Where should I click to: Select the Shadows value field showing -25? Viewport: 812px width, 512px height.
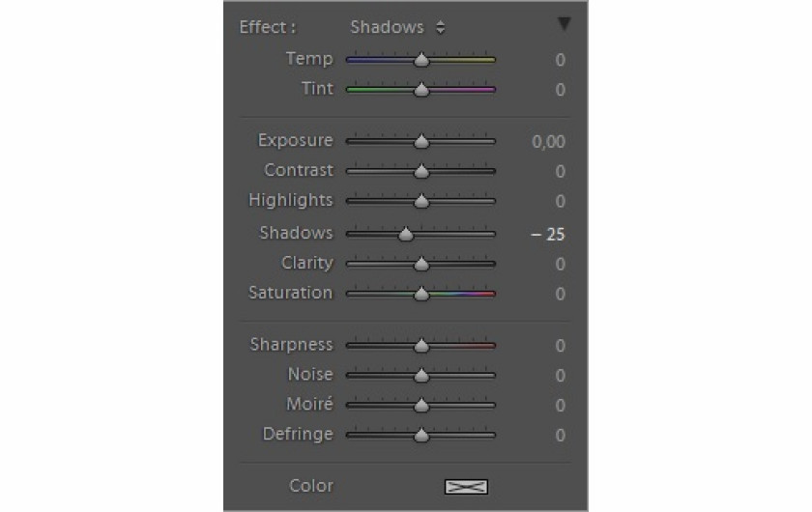547,235
